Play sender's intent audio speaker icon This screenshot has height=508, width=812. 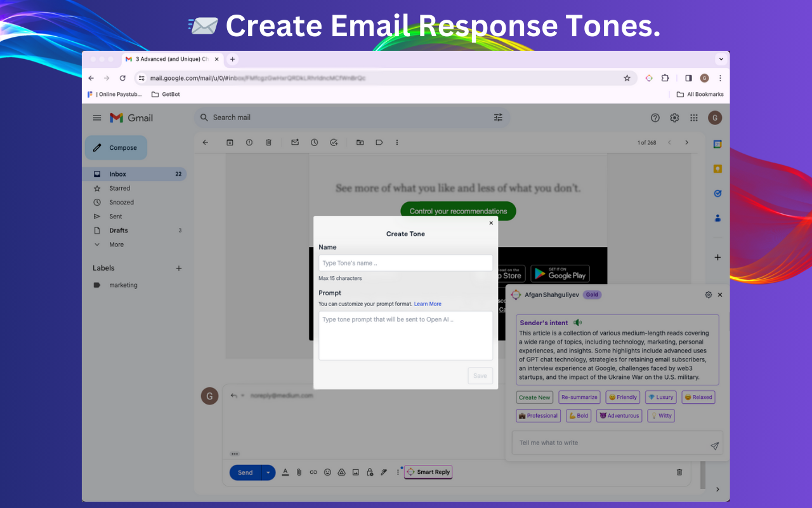point(577,323)
